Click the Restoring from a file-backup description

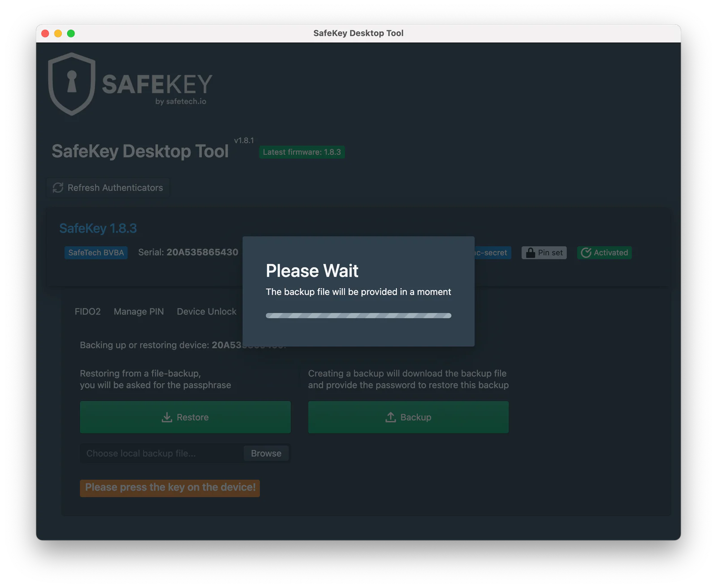[x=155, y=379]
